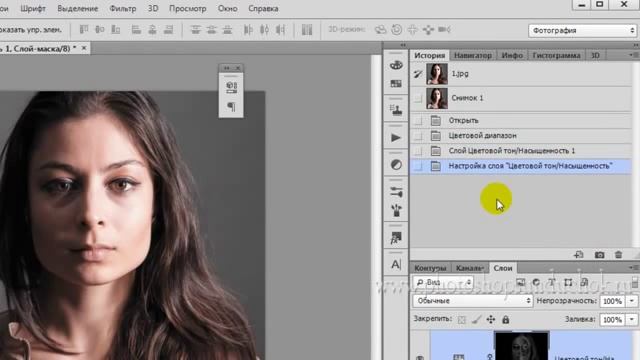The height and width of the screenshot is (360, 640).
Task: Toggle pixel layer filter
Action: coord(520,282)
